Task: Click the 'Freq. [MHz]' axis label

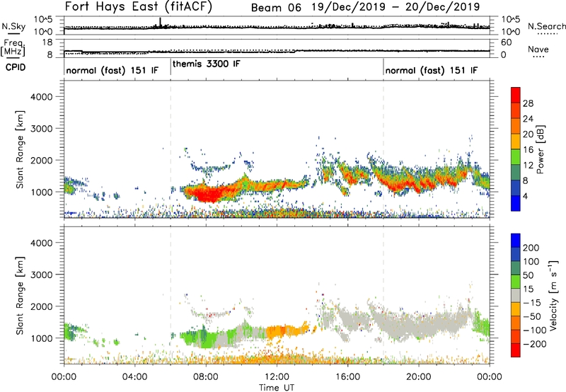Action: [x=13, y=47]
